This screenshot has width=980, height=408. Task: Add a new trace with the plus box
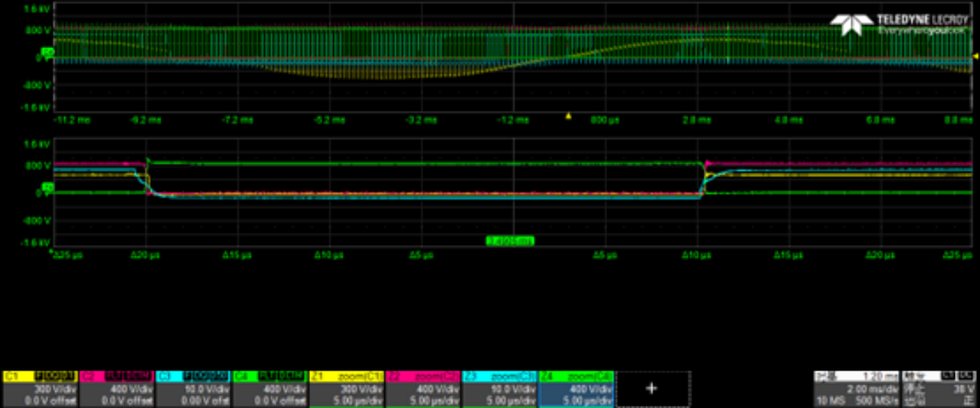coord(652,389)
